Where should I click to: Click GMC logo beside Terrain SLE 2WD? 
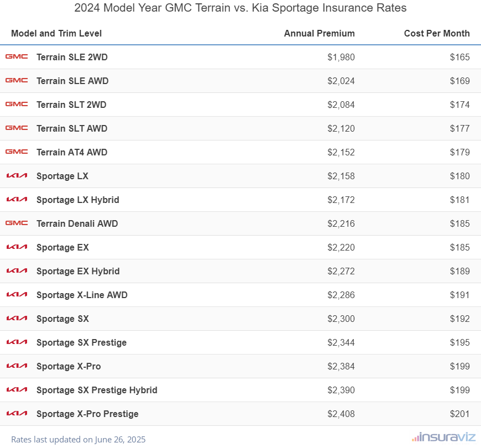[x=17, y=56]
